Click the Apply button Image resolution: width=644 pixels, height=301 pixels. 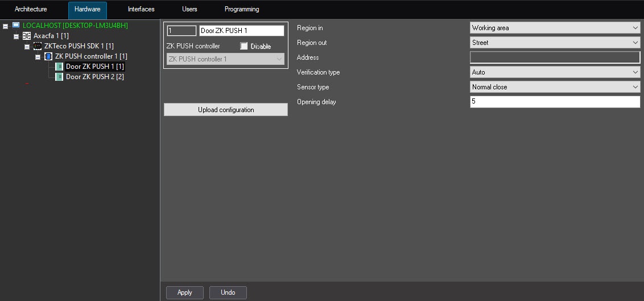pyautogui.click(x=185, y=292)
